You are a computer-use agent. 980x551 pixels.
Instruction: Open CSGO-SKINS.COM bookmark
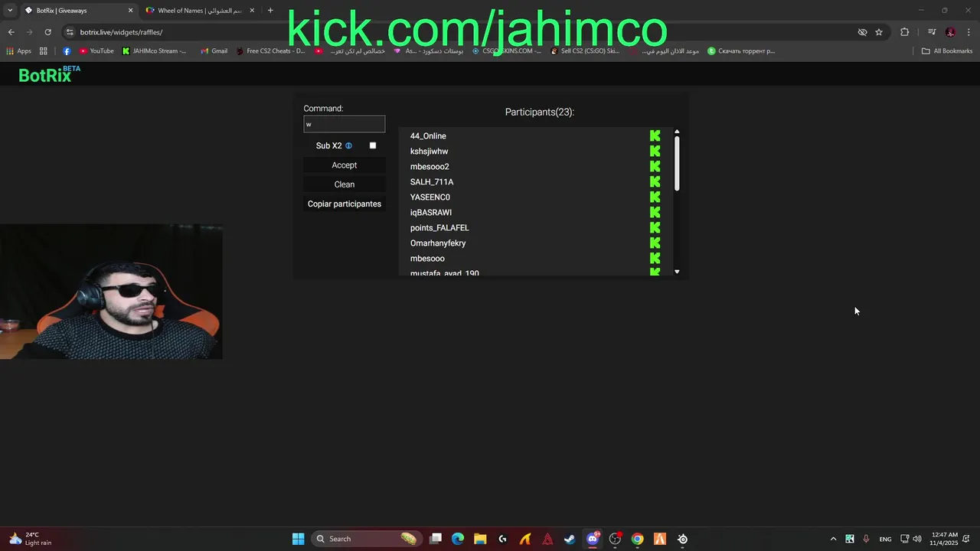coord(507,51)
